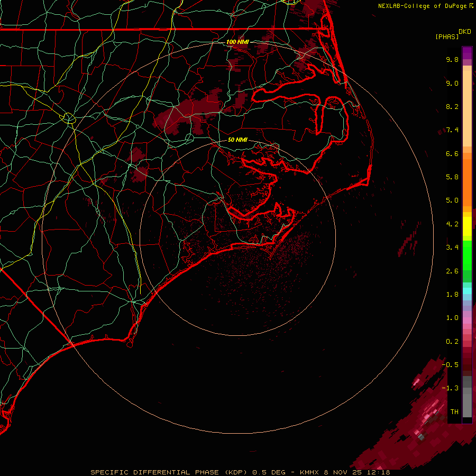Image resolution: width=476 pixels, height=476 pixels.
Task: Click the "12:18" timestamp in caption
Action: click(x=378, y=472)
